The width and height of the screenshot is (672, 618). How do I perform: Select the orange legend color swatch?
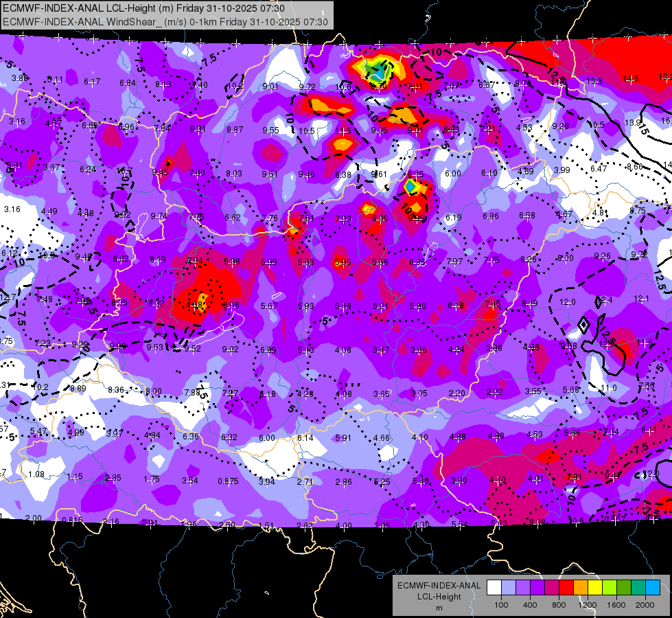click(x=581, y=588)
